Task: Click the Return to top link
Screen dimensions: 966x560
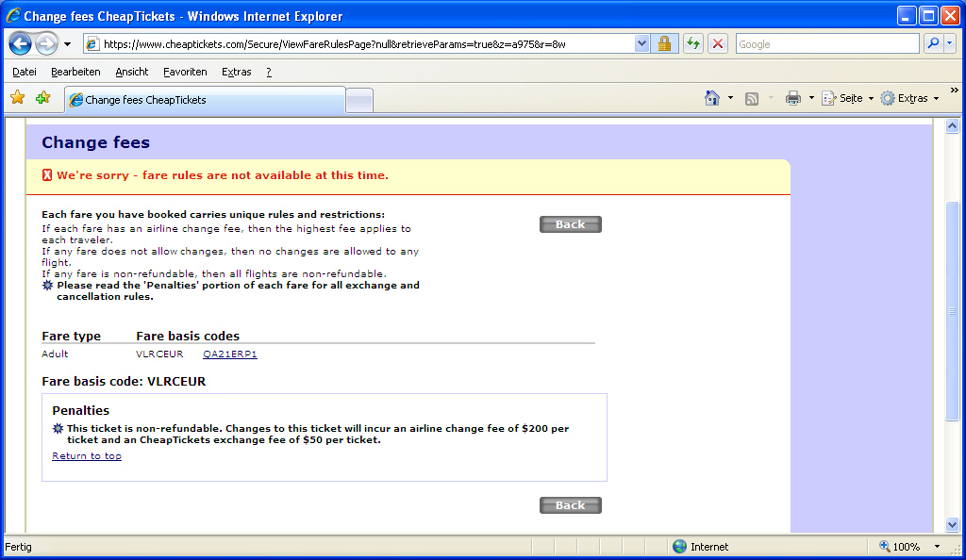Action: point(87,456)
